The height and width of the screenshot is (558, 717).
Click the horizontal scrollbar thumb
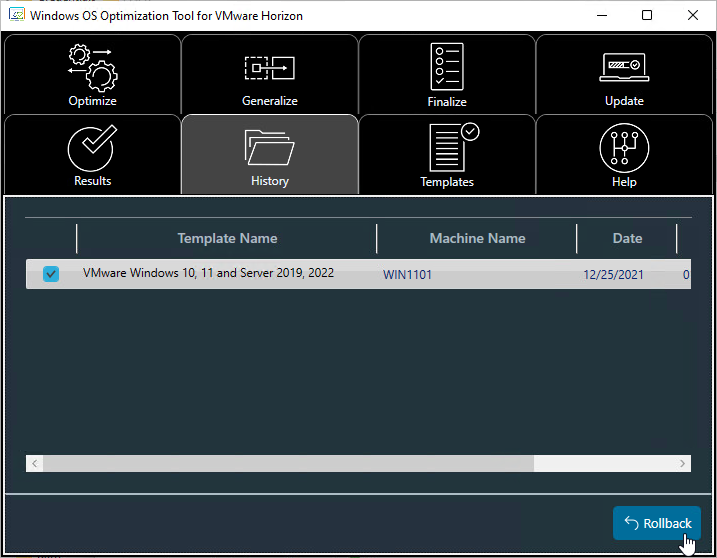[289, 463]
